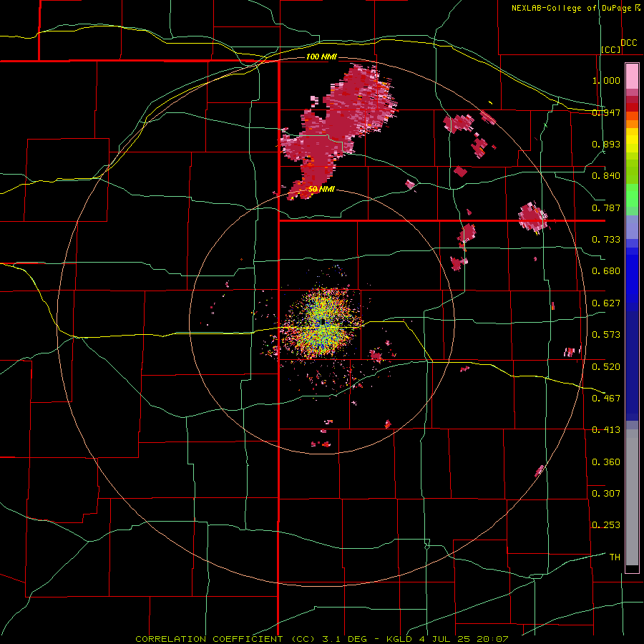Click the pink top segment of color bar

(x=632, y=76)
